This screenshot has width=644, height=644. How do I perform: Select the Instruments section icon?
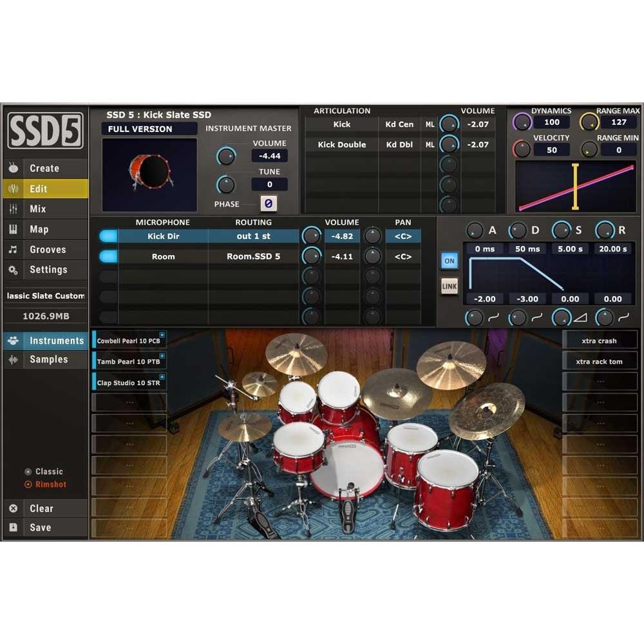click(x=14, y=341)
